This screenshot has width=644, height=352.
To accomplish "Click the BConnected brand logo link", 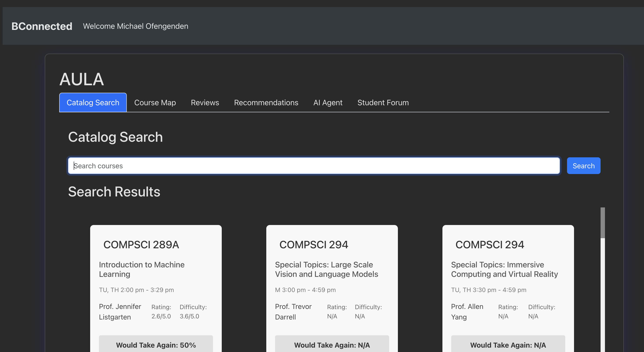I will (x=42, y=26).
